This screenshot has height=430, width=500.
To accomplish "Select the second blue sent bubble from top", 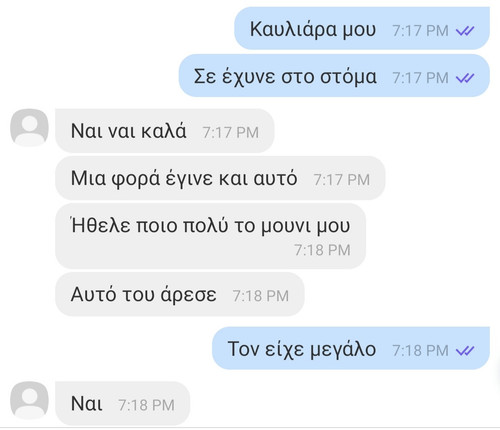I will point(334,76).
